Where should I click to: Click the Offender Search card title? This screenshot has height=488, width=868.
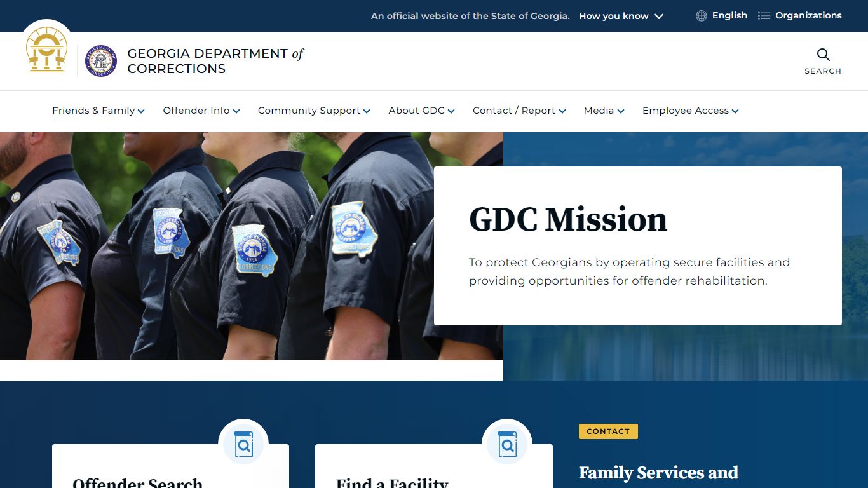coord(137,483)
